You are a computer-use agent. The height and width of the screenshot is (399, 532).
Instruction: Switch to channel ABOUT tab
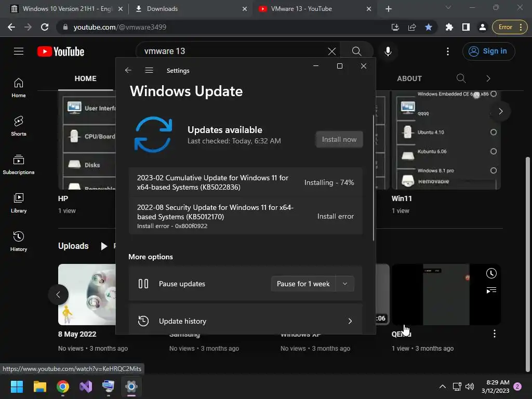pyautogui.click(x=409, y=78)
